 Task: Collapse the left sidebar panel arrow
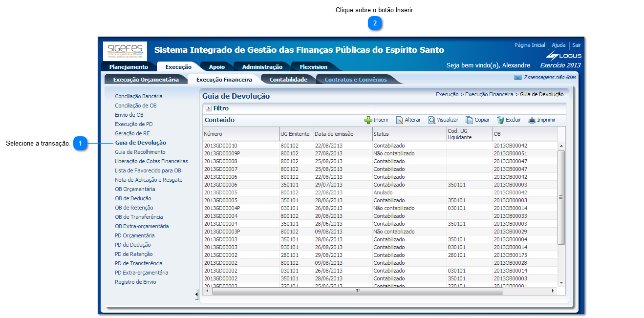click(x=196, y=295)
